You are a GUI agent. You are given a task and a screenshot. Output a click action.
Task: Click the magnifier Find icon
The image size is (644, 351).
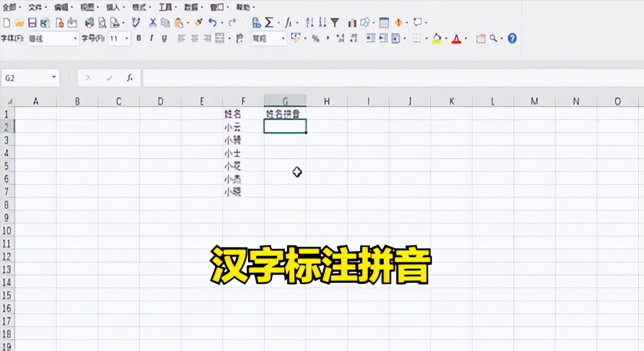pyautogui.click(x=493, y=39)
